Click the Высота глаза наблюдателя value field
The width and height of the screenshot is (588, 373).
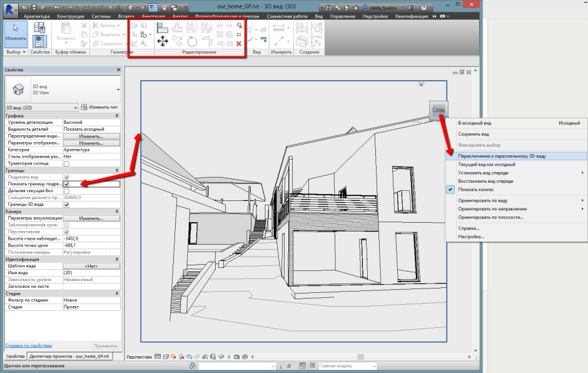tap(91, 238)
